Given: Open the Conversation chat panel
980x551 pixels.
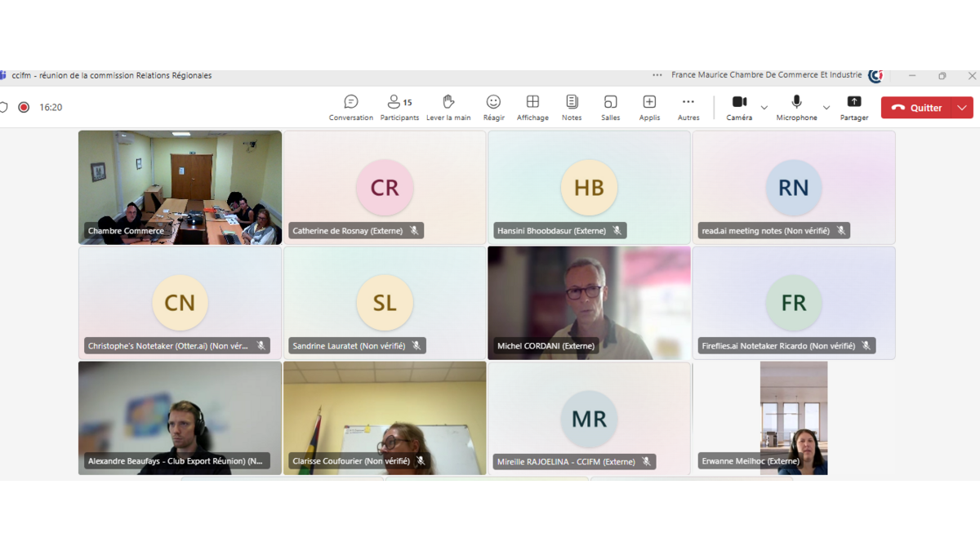Looking at the screenshot, I should 351,107.
